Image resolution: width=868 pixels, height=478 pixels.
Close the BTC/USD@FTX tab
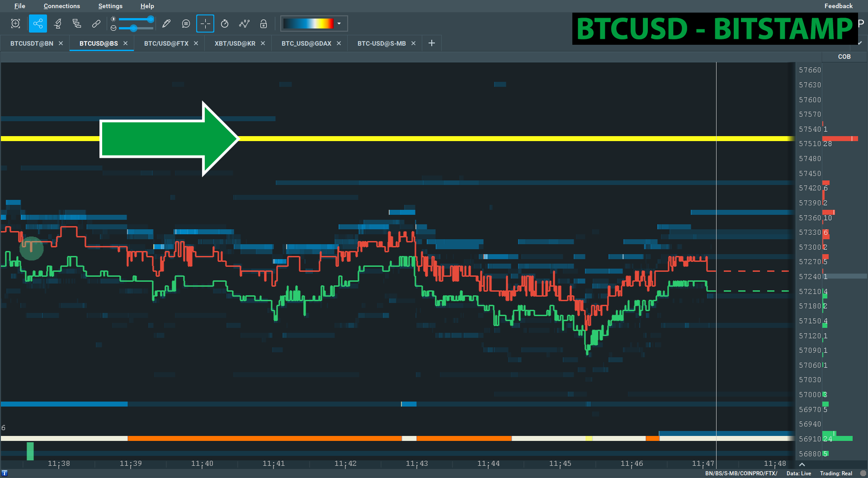(196, 43)
